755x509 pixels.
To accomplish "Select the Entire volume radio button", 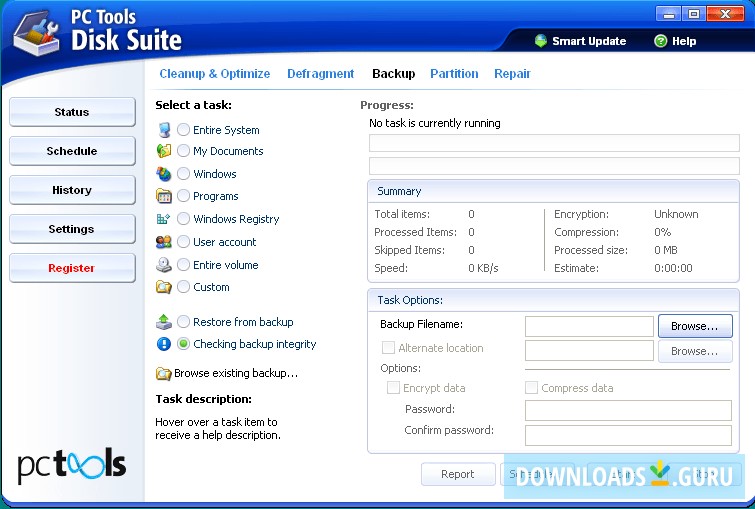I will (x=183, y=265).
